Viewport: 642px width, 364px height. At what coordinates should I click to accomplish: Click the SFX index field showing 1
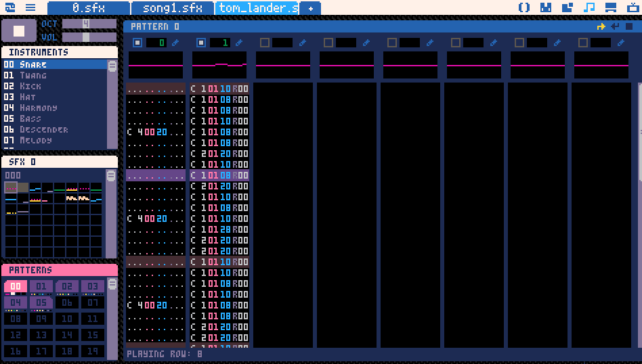[220, 43]
